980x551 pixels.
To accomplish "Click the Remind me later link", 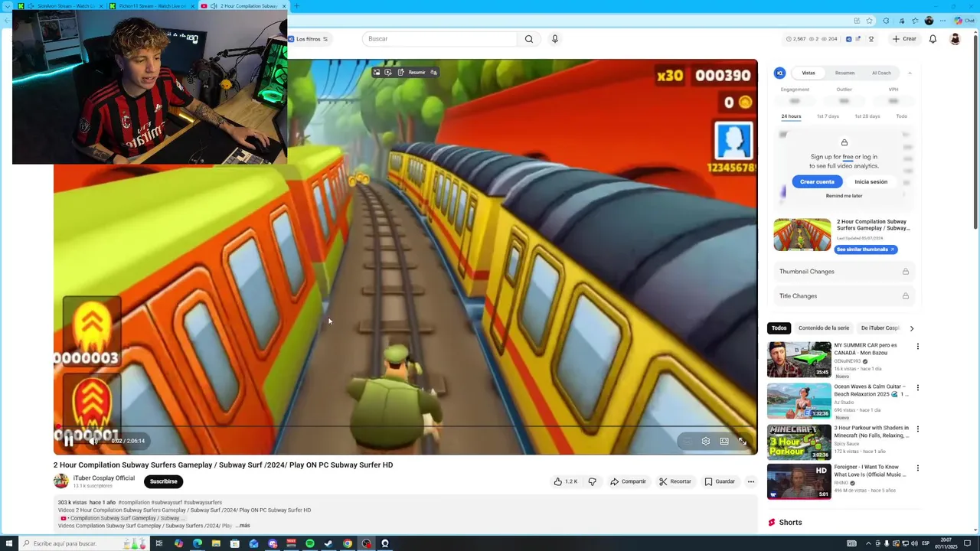I will point(844,196).
